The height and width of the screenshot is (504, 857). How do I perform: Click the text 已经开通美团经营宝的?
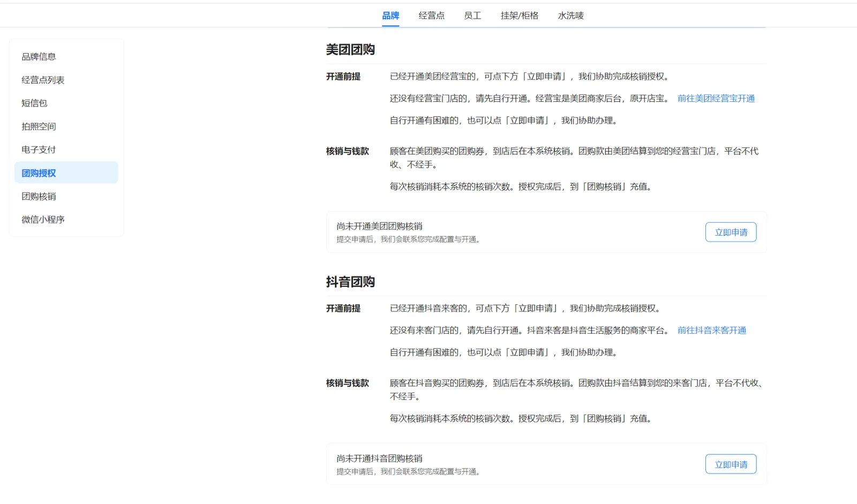point(433,77)
